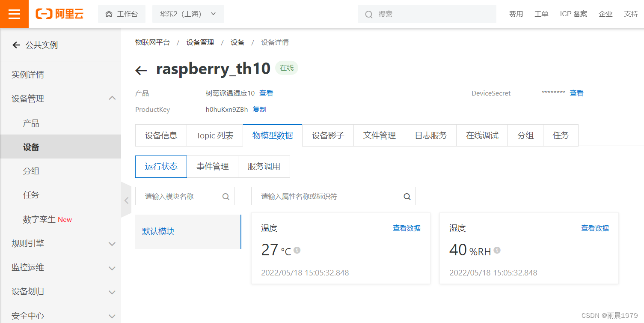Click the top search input field

click(427, 14)
